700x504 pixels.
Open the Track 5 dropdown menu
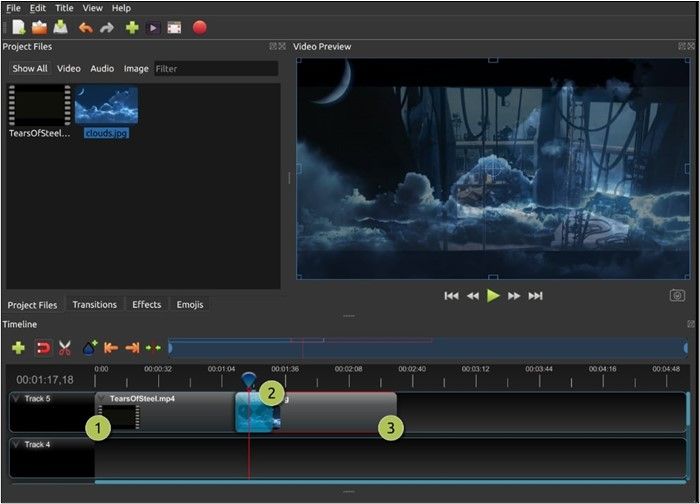pos(16,399)
